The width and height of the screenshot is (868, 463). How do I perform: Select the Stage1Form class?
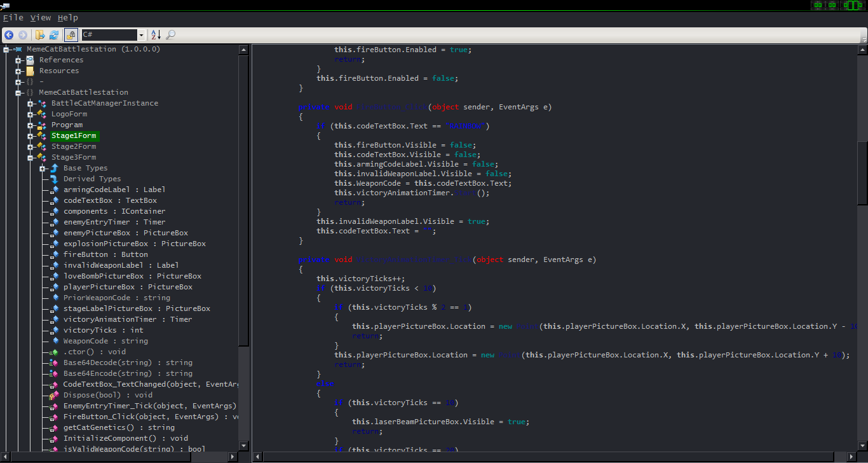(x=74, y=135)
